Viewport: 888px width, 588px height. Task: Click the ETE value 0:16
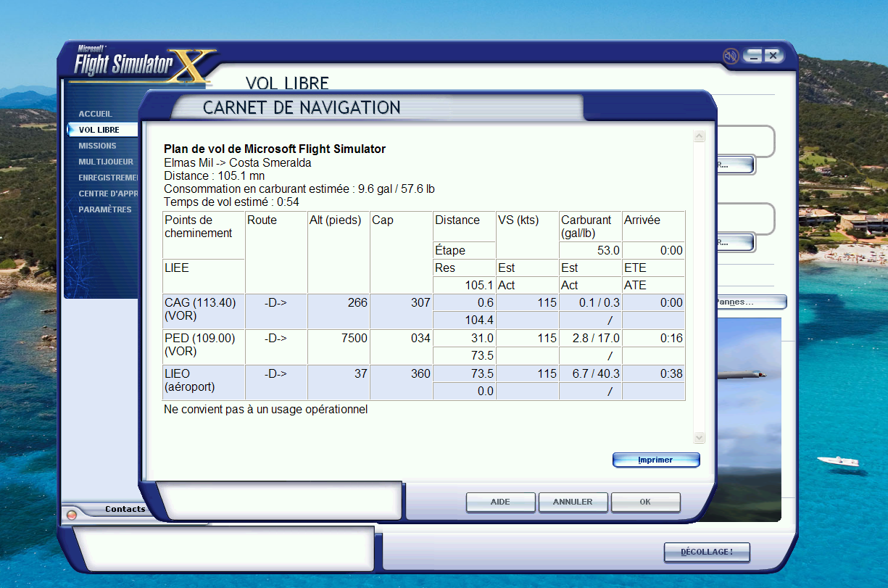[672, 338]
